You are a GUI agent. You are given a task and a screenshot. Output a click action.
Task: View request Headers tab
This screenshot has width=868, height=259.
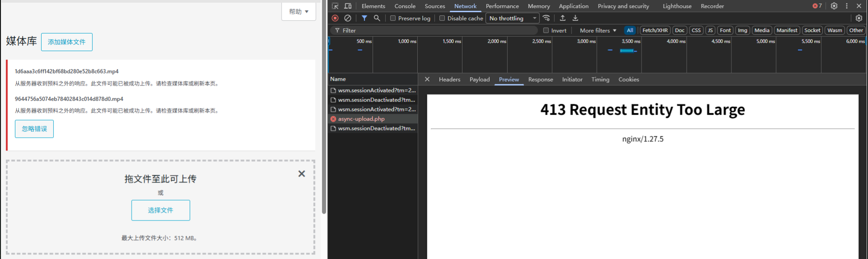pyautogui.click(x=449, y=79)
